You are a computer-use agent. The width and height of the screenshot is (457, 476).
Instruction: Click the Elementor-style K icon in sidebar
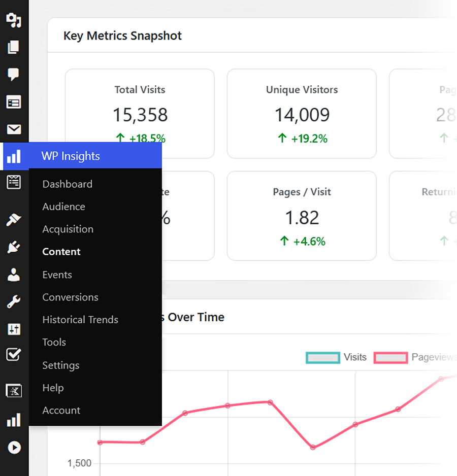pos(14,390)
